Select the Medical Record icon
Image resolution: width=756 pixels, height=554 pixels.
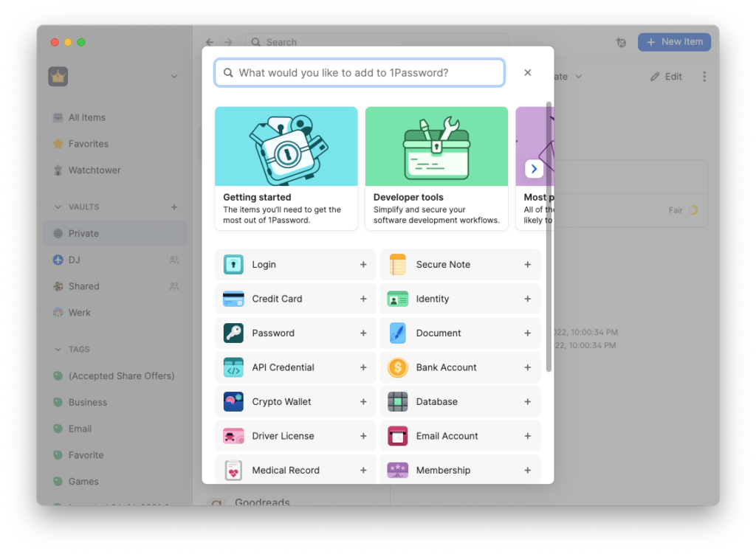tap(232, 470)
